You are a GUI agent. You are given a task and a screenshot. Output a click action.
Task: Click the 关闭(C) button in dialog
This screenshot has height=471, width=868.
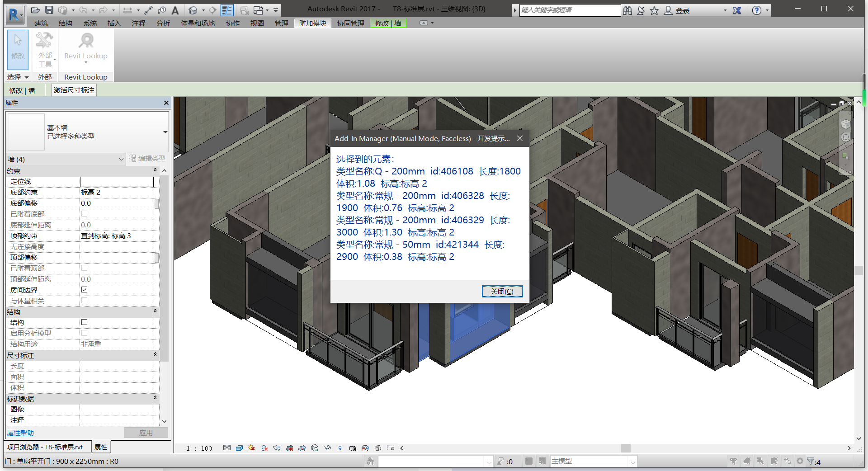[x=502, y=291]
